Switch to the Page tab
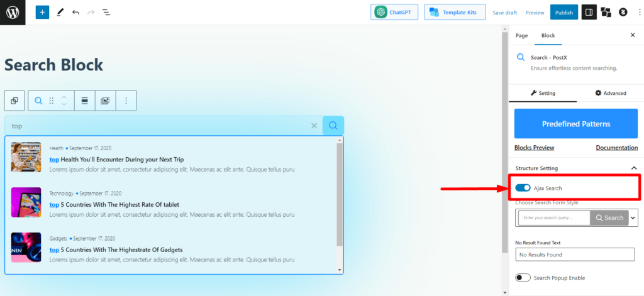The height and width of the screenshot is (296, 644). [x=521, y=36]
